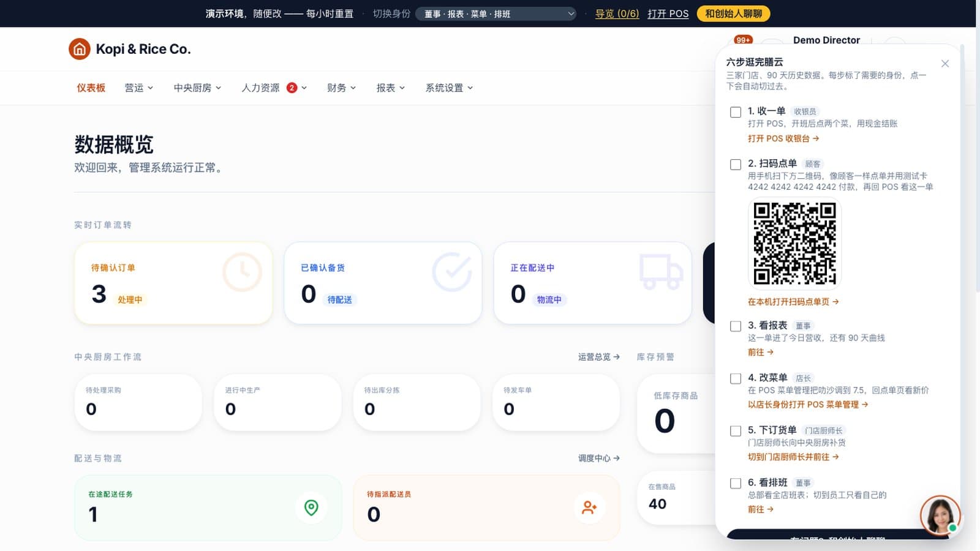Click the checkmark icon on 已确认备货 card
Image resolution: width=980 pixels, height=551 pixels.
tap(452, 272)
